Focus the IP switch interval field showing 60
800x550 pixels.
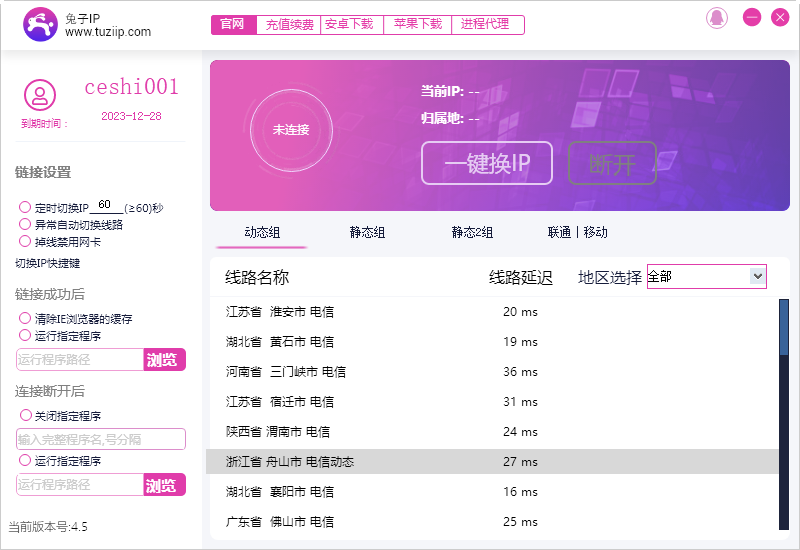[106, 206]
